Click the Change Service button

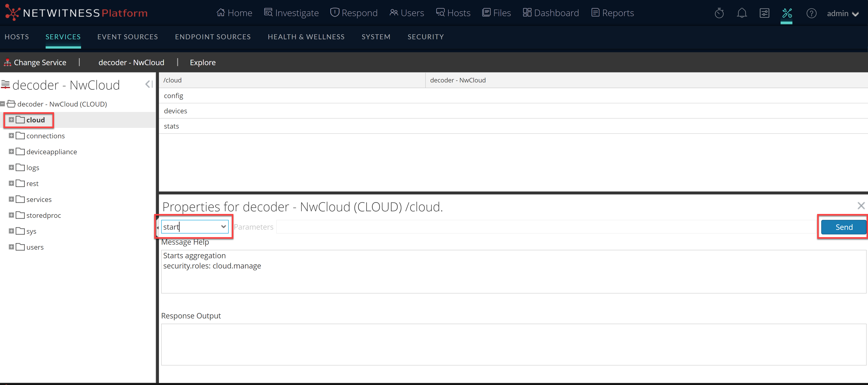click(x=35, y=62)
